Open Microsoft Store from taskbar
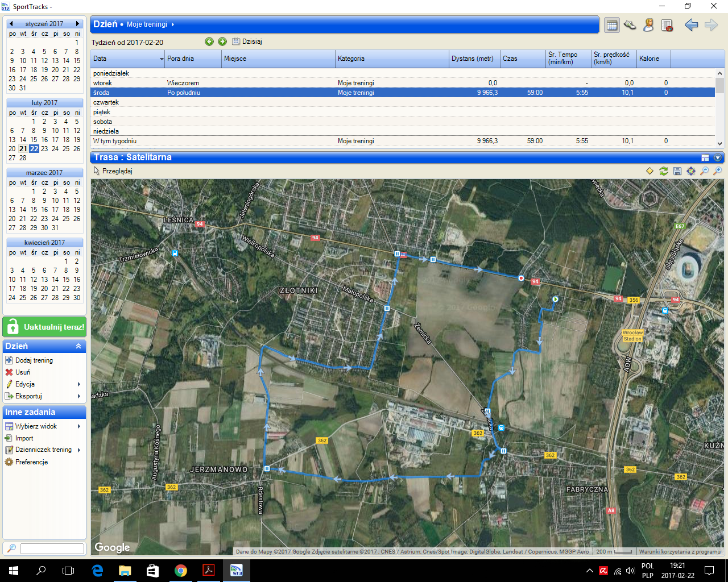728x582 pixels. pos(153,571)
